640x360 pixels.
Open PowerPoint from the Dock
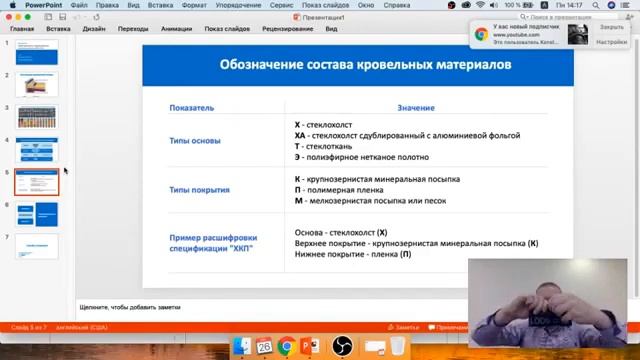(310, 346)
